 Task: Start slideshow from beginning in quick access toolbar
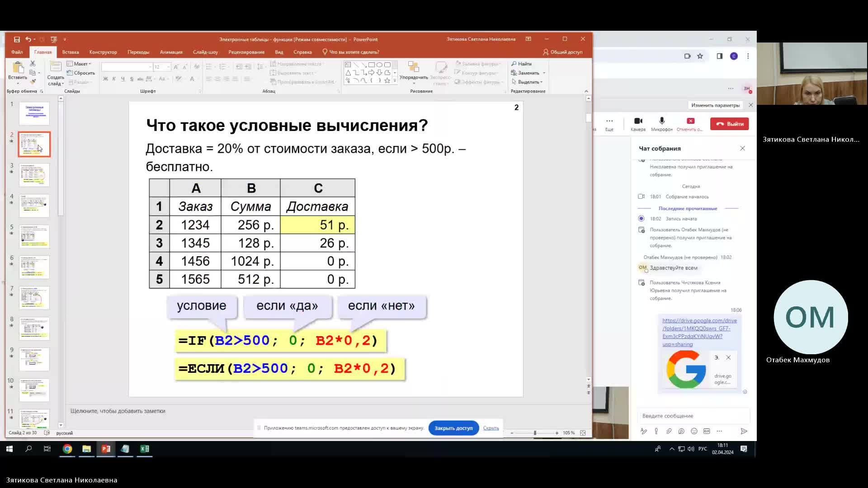(x=54, y=39)
